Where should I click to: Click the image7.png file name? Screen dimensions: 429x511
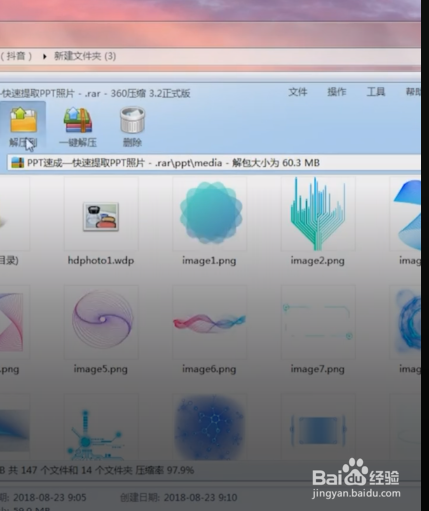[317, 369]
